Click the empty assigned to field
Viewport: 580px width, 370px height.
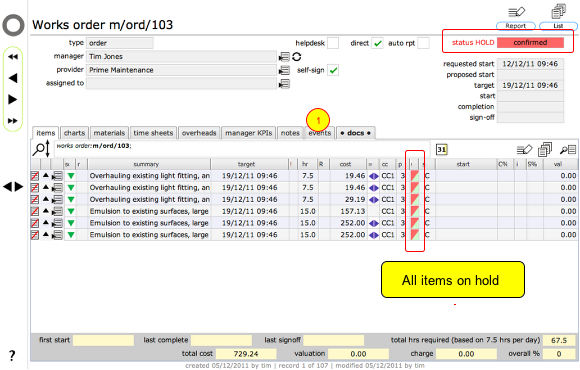tap(182, 84)
